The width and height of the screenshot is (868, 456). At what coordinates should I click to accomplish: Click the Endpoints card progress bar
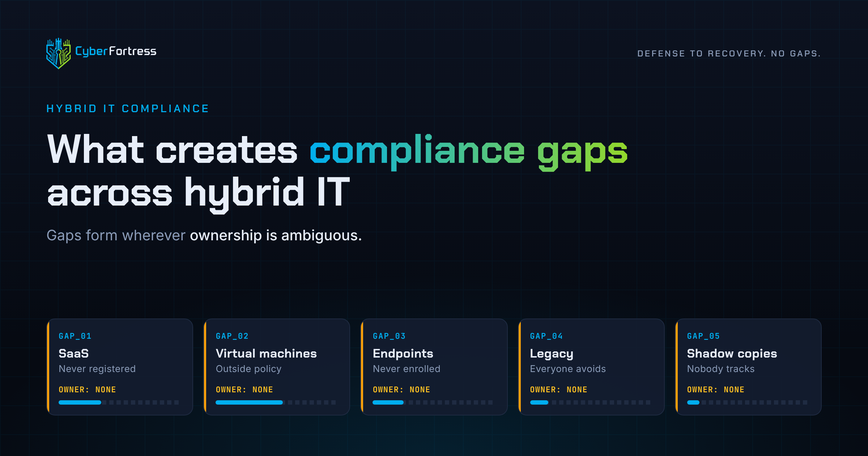click(x=433, y=402)
